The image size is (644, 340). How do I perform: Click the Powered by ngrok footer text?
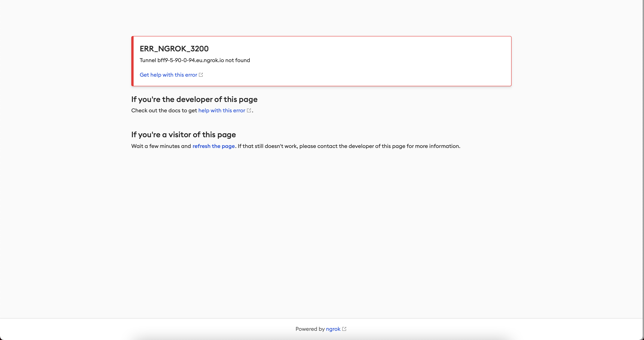(x=310, y=329)
